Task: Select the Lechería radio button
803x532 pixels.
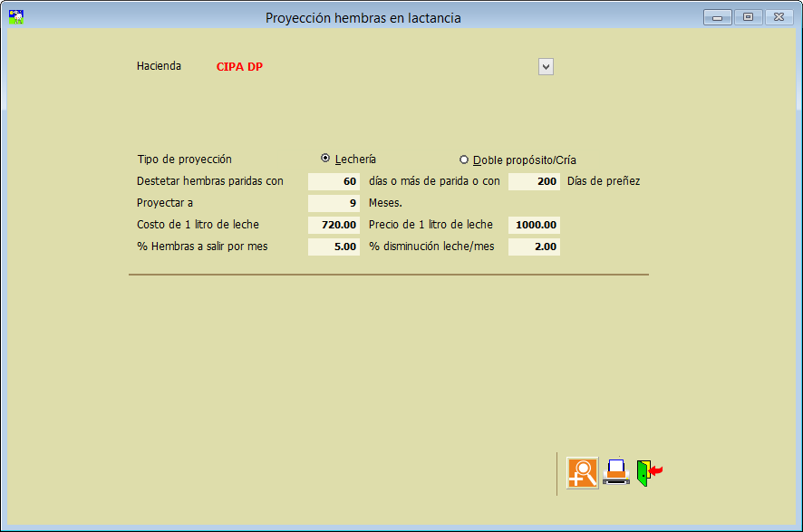Action: 325,159
